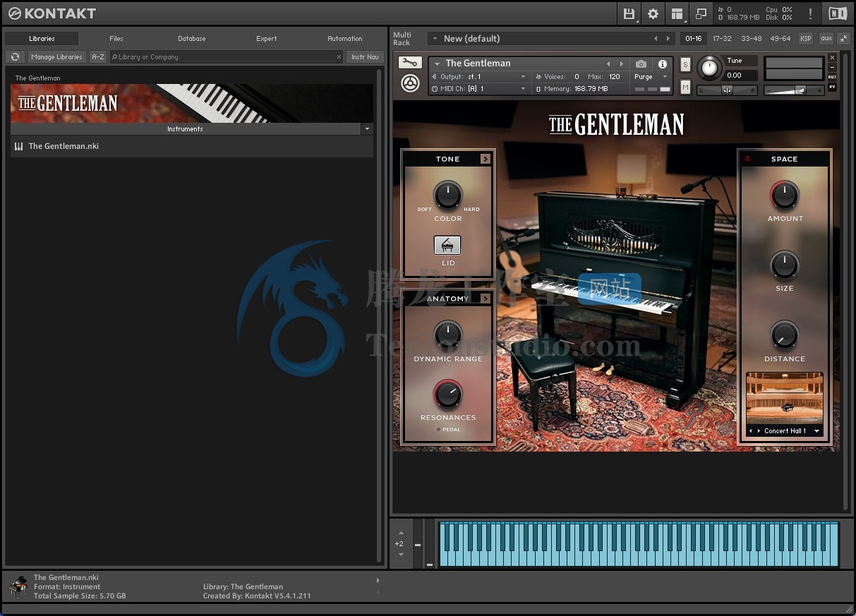Click the Kontakt instrument logo under the wrench

coord(410,83)
